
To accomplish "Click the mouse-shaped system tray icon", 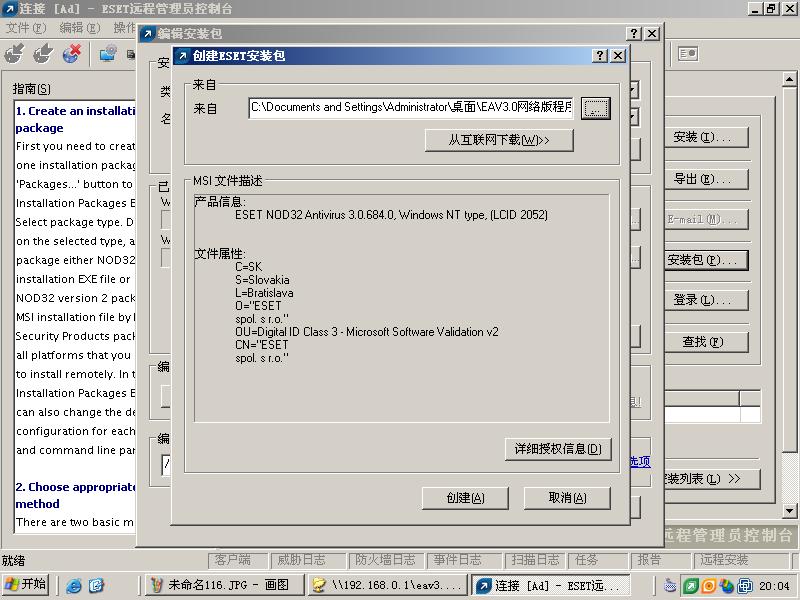I will tap(668, 585).
